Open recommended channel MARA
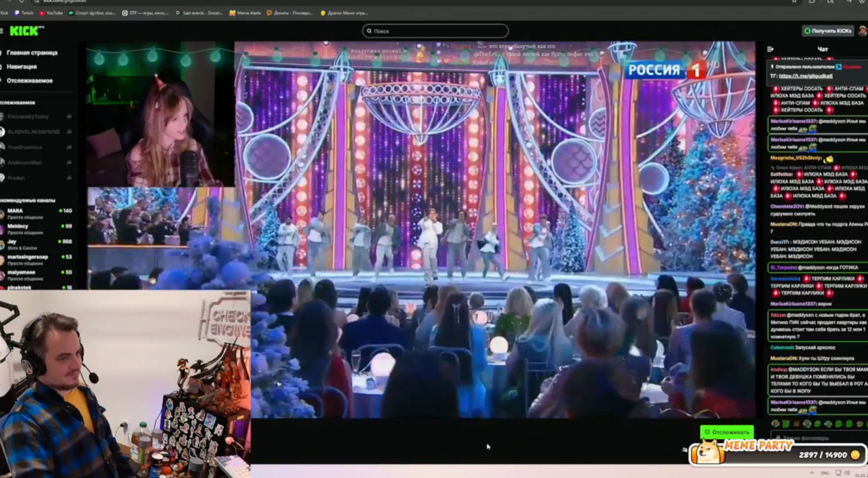The width and height of the screenshot is (868, 478). 15,211
